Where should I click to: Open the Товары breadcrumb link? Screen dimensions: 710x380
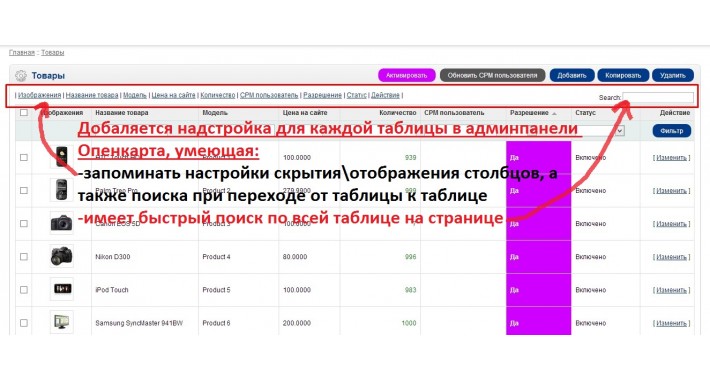pyautogui.click(x=53, y=53)
